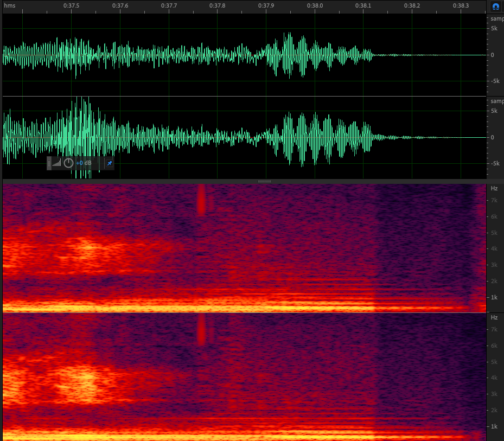The height and width of the screenshot is (441, 504).
Task: Click the 0:37.8 mark on the time ruler
Action: 217,6
